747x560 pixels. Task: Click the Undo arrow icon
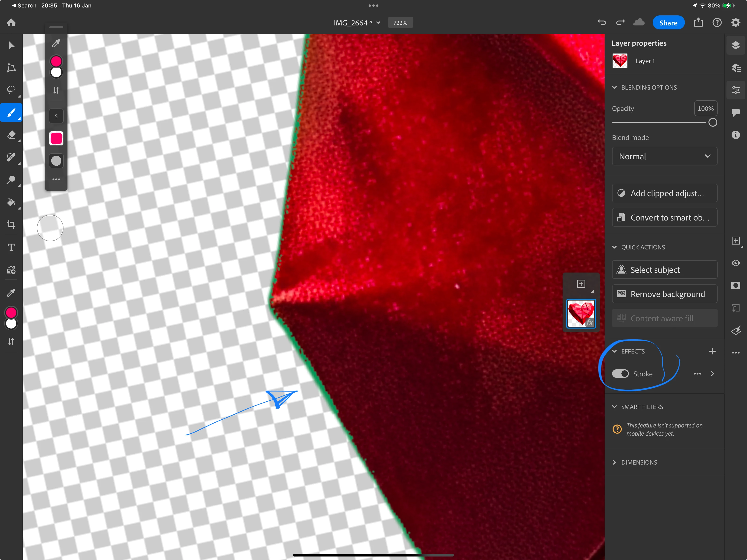click(x=601, y=23)
